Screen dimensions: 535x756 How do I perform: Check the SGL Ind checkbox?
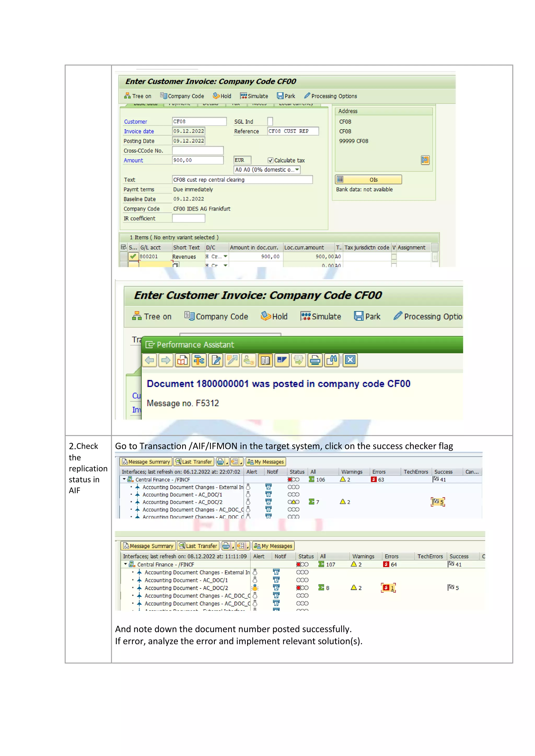(x=270, y=121)
